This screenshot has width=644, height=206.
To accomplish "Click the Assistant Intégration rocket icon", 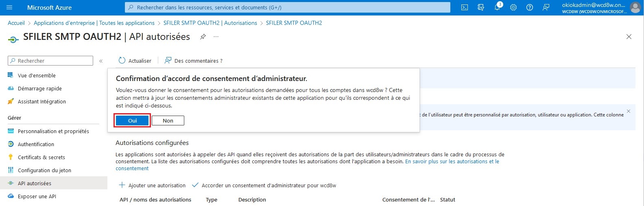I will tap(11, 101).
